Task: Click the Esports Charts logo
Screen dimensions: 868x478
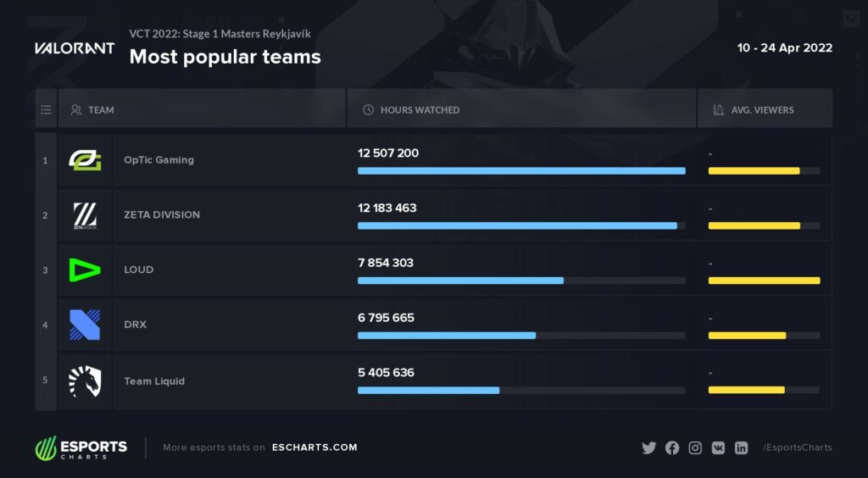Action: (81, 448)
